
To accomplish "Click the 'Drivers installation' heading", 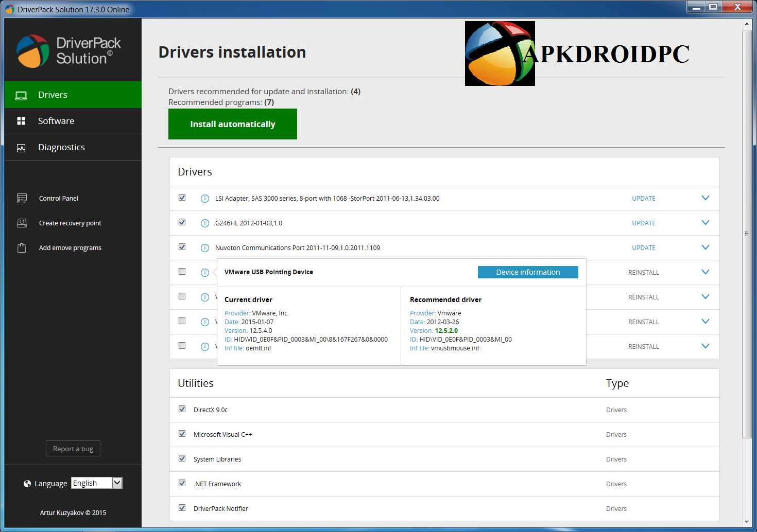I will (x=232, y=52).
